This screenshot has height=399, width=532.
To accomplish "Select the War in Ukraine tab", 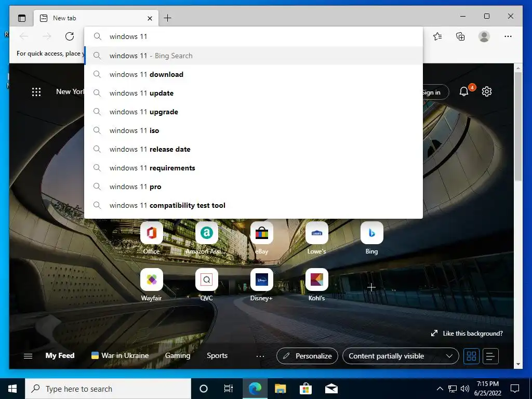I will point(120,355).
